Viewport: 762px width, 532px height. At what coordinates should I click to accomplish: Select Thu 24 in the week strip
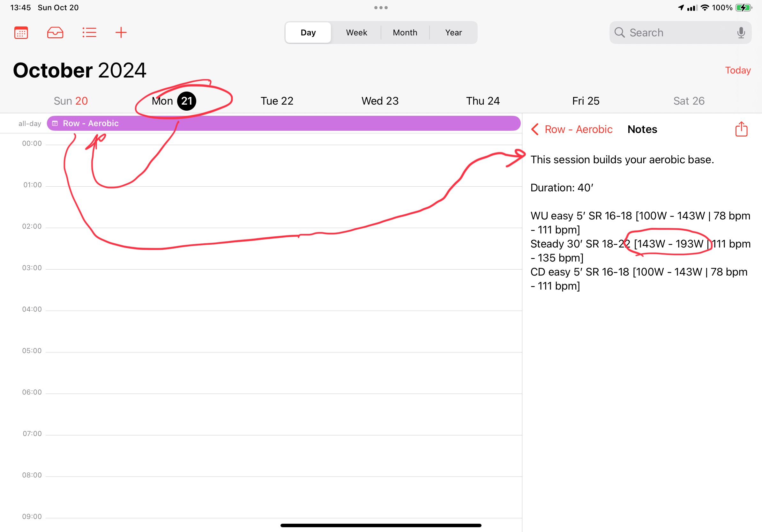483,101
